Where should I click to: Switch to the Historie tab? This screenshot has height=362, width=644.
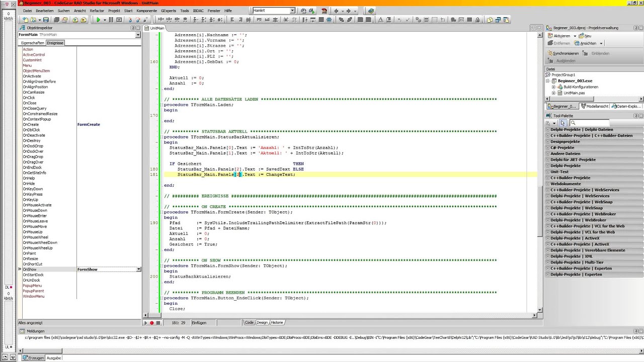(277, 322)
